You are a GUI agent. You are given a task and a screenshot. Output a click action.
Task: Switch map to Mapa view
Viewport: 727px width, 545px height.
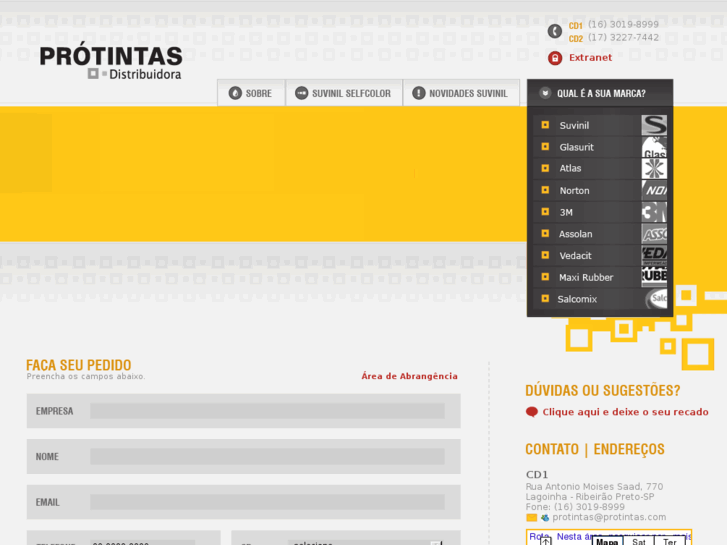(x=607, y=541)
